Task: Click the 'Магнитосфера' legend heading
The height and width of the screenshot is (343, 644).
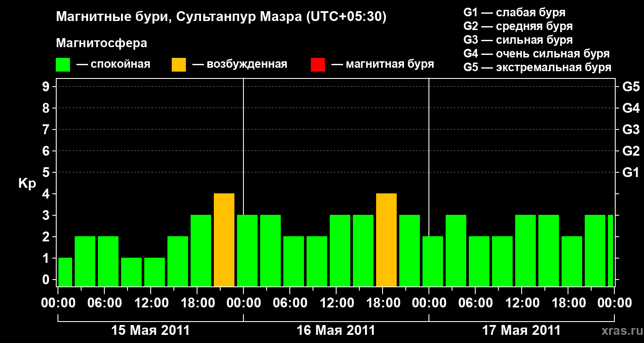Action: point(102,43)
